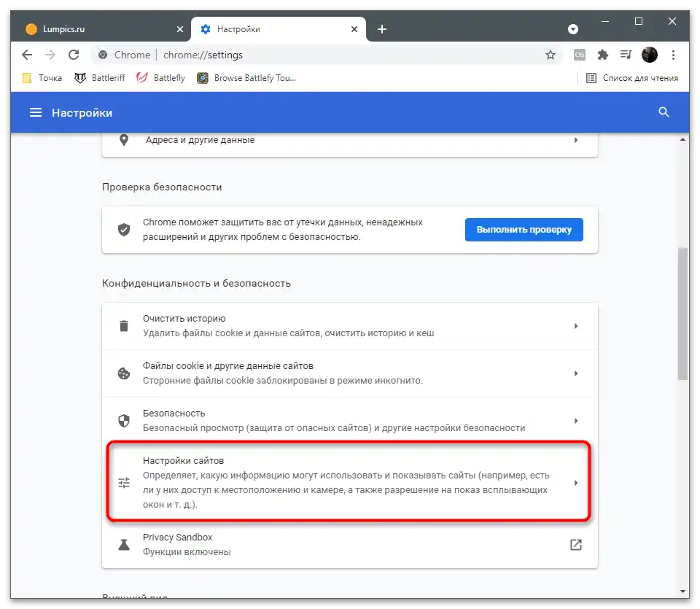Click Выполнить проверку button
The width and height of the screenshot is (700, 609).
click(x=524, y=230)
